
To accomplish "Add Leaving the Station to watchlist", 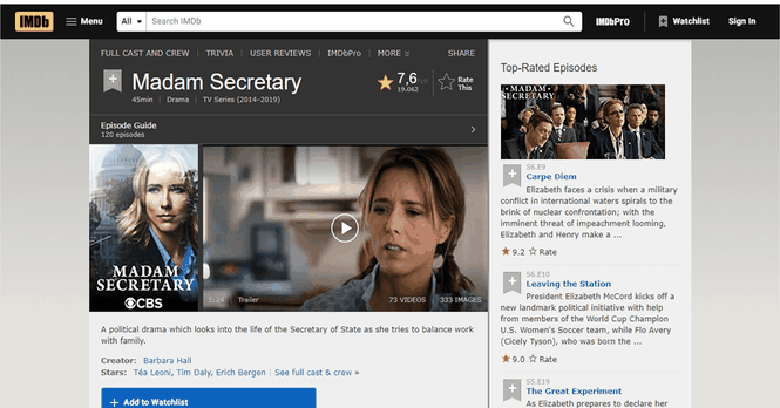I will pos(511,281).
